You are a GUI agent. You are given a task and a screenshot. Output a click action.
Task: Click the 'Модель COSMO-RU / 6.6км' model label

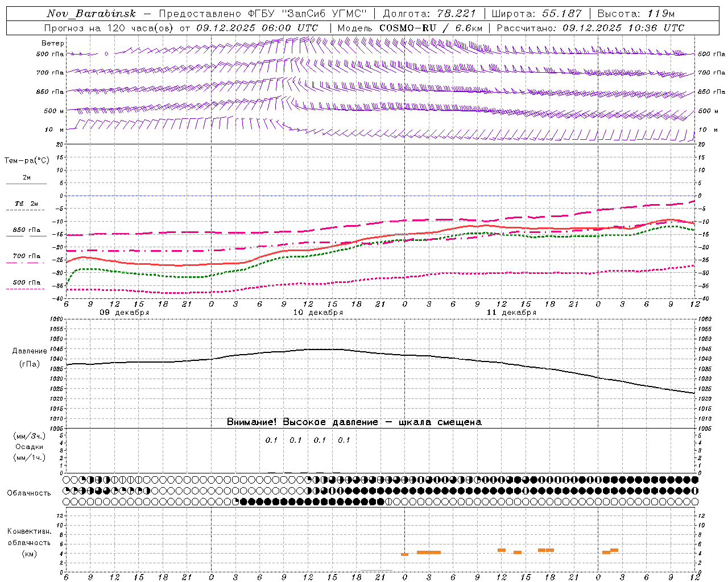pos(410,28)
